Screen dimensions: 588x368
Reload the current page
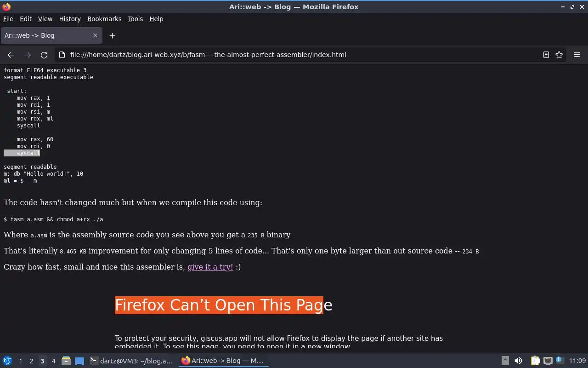coord(44,55)
